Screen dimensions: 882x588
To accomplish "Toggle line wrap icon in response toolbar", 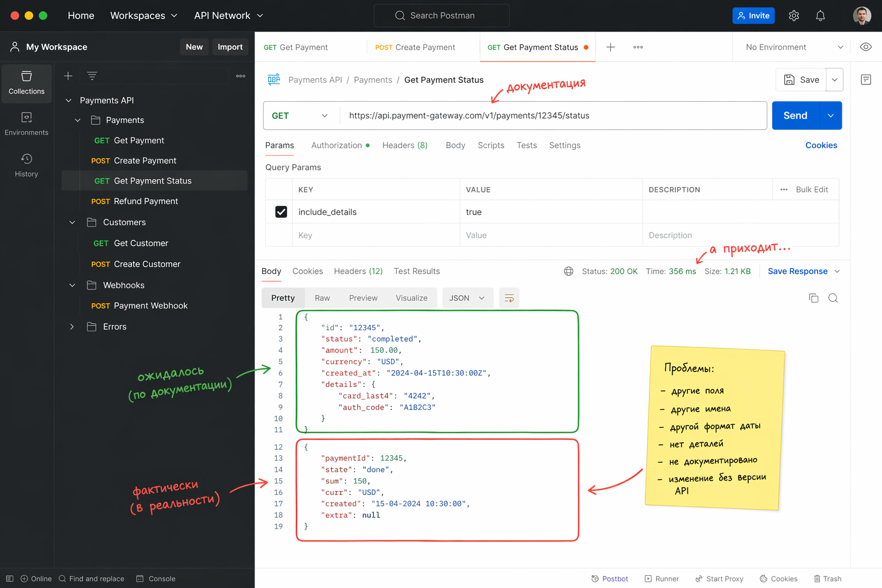I will click(509, 298).
